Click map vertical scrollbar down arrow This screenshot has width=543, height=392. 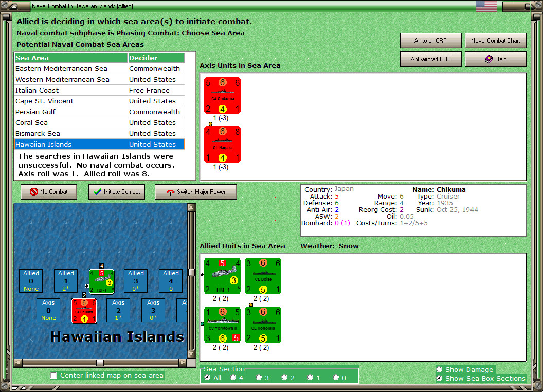pyautogui.click(x=191, y=354)
